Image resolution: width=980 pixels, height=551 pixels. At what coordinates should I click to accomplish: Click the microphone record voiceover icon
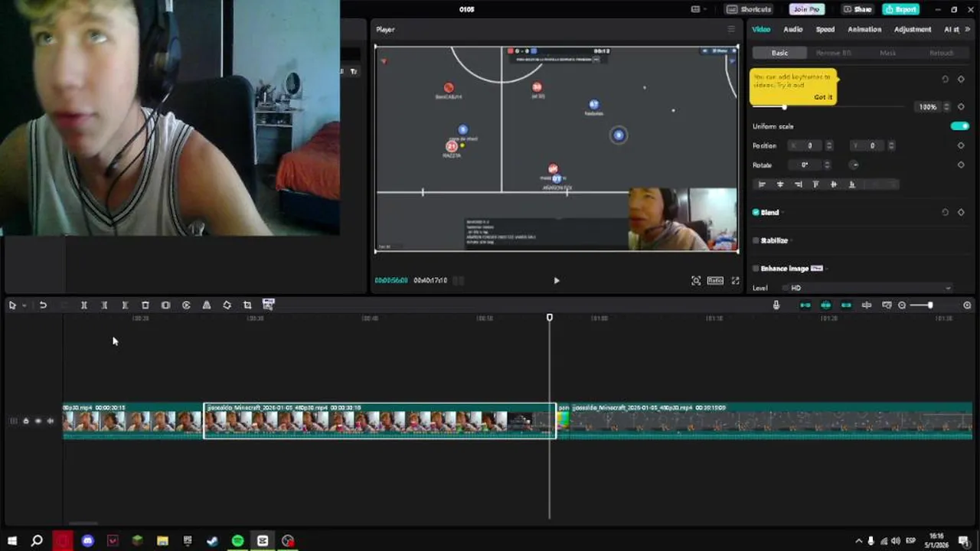[x=776, y=305]
